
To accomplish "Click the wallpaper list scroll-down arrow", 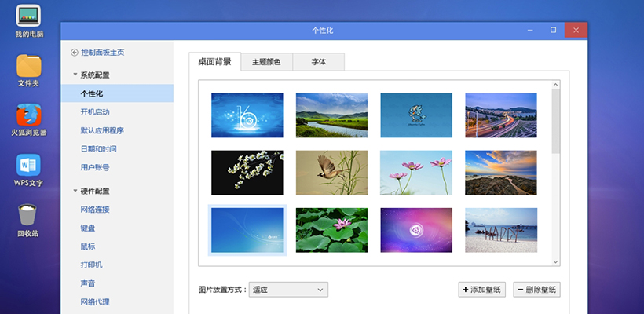I will (556, 262).
